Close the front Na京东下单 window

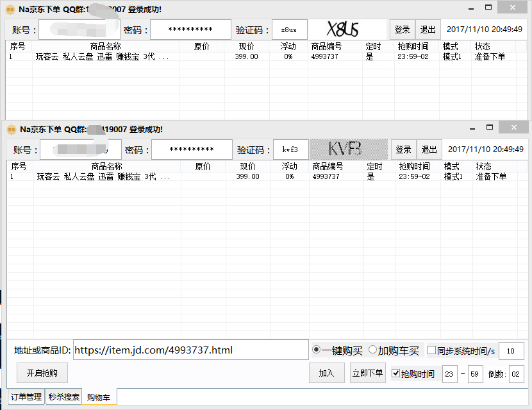coord(514,128)
